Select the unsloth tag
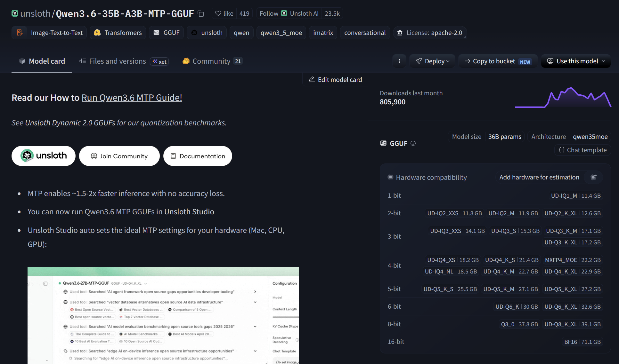 (x=207, y=33)
